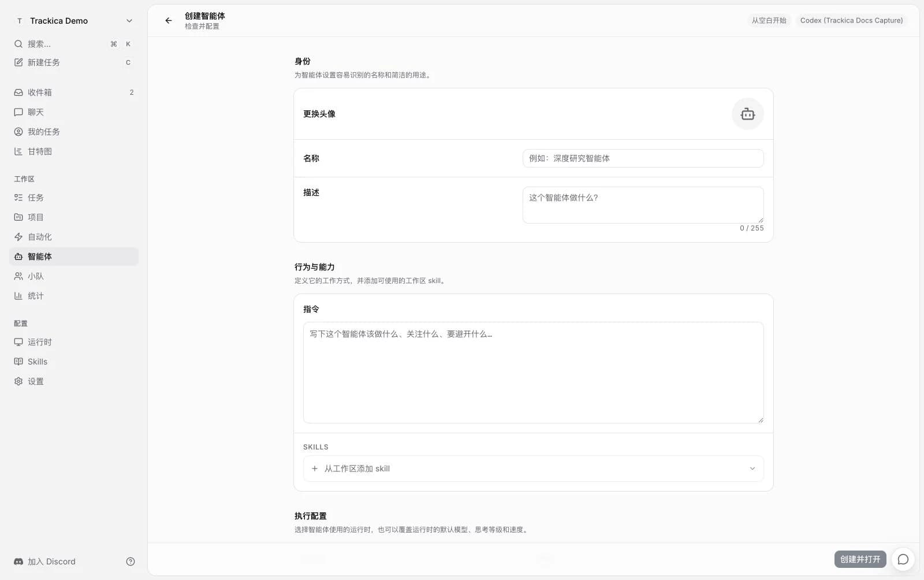This screenshot has height=580, width=924.
Task: Click the 新建任务 pencil icon
Action: (x=18, y=62)
